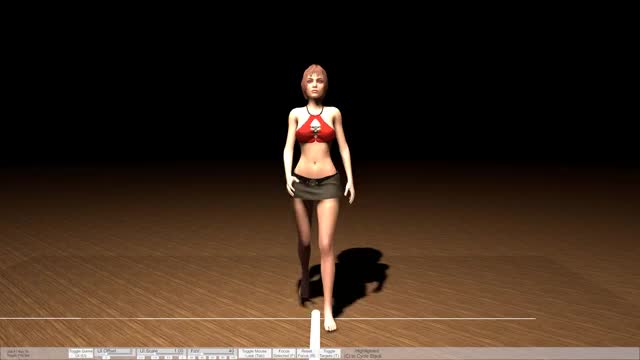Select the character's head
This screenshot has width=640, height=360.
pos(314,82)
